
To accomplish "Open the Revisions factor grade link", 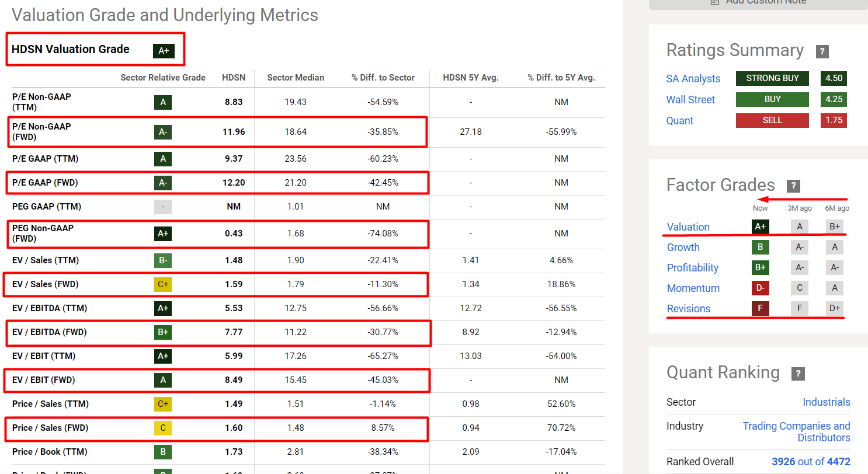I will tap(689, 309).
